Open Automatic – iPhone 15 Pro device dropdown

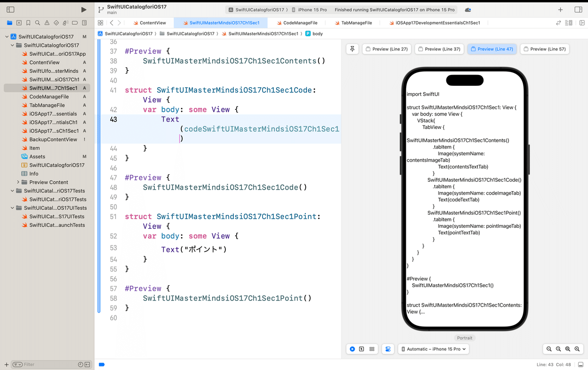[434, 349]
